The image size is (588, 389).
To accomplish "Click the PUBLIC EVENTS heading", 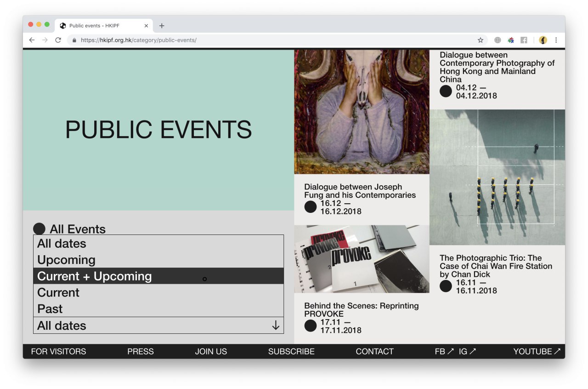I will (158, 130).
